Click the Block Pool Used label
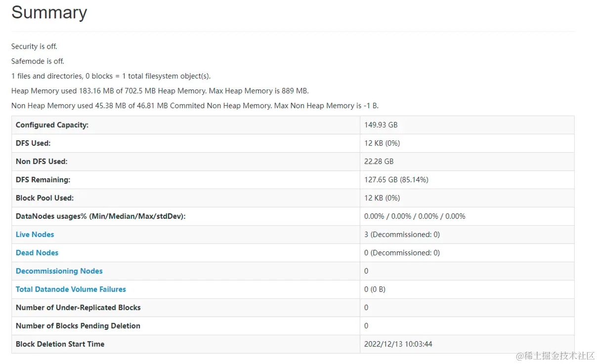598x364 pixels. pyautogui.click(x=44, y=198)
